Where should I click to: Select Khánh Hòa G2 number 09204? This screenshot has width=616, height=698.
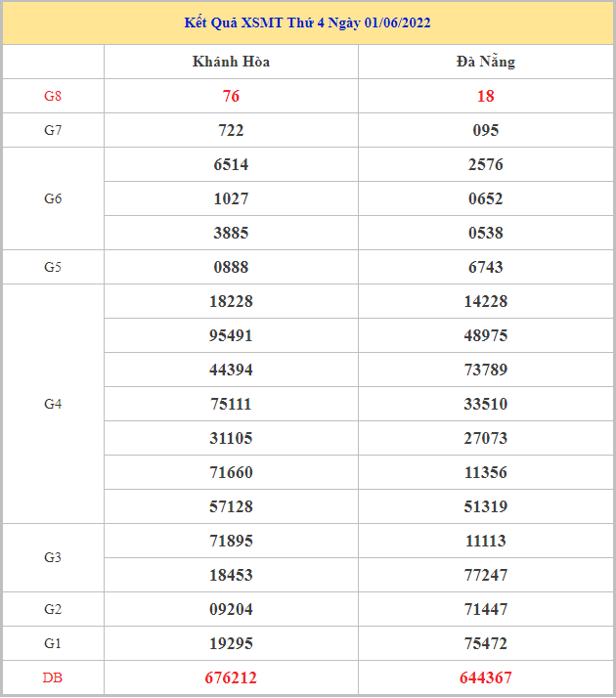[231, 609]
